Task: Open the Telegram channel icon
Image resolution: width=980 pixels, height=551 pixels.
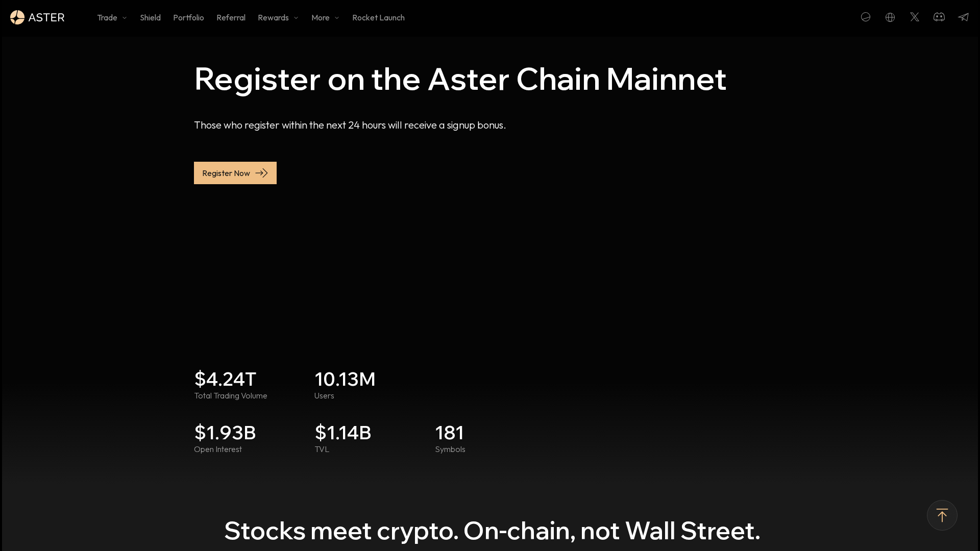Action: (963, 17)
